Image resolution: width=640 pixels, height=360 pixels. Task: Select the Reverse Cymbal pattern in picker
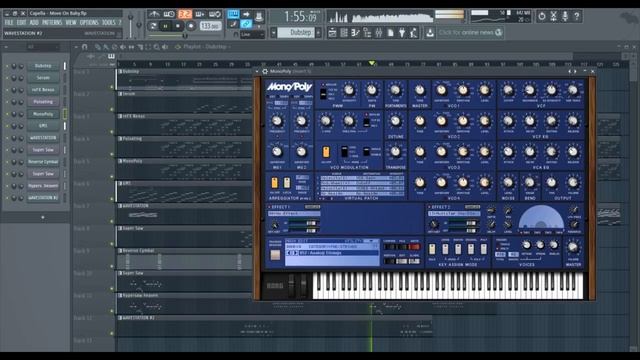coord(43,162)
